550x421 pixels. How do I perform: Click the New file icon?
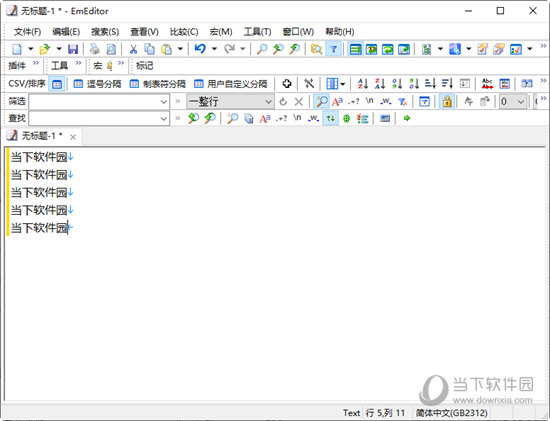(x=17, y=49)
